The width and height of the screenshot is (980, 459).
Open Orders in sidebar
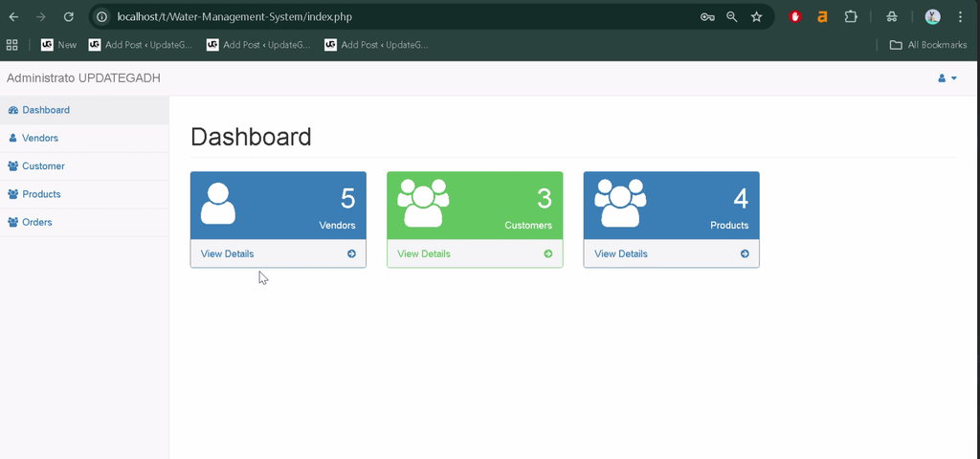(x=84, y=222)
